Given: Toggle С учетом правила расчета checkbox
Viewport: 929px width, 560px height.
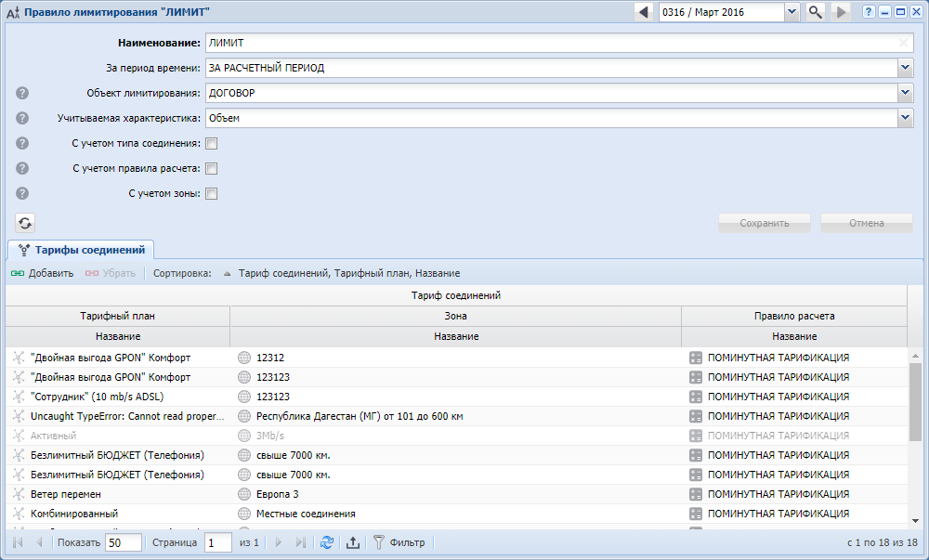Looking at the screenshot, I should click(x=212, y=169).
